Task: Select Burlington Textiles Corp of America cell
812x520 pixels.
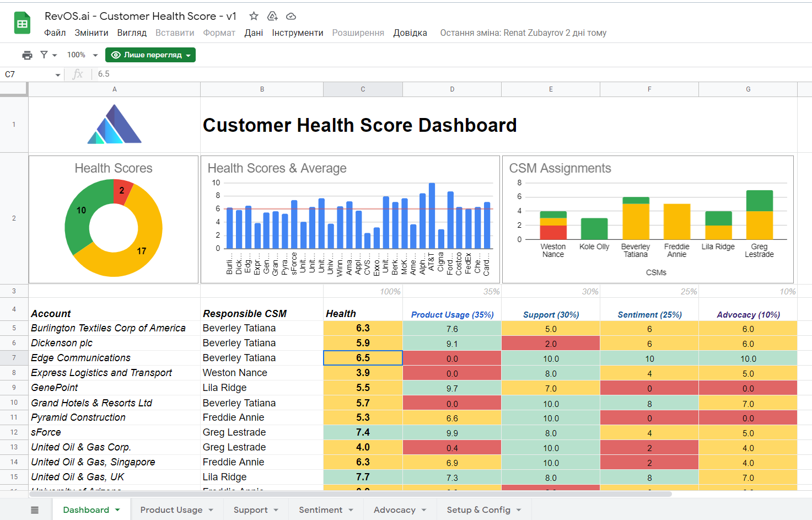Action: (x=115, y=328)
